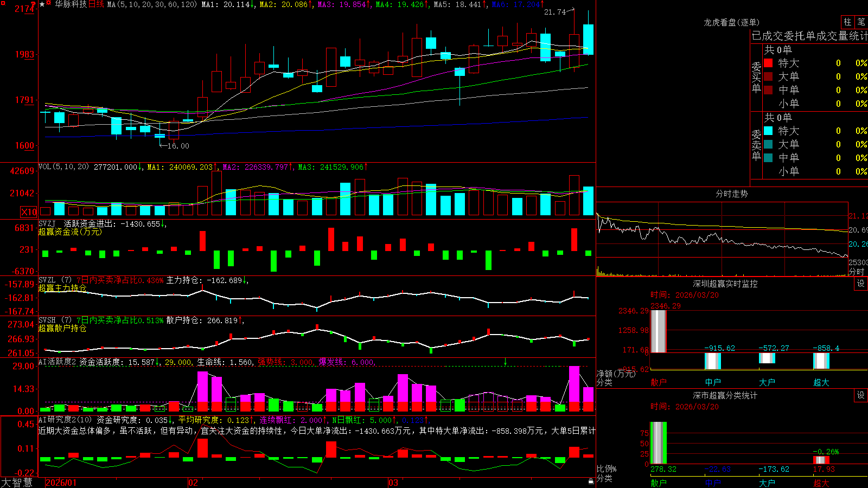This screenshot has height=488, width=868.
Task: Click the 2026/01 date marker
Action: click(x=61, y=483)
